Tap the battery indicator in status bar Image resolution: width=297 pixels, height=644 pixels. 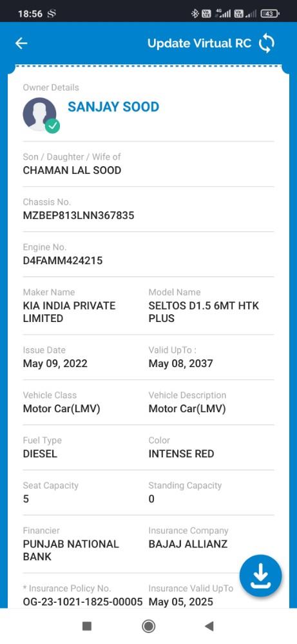271,14
